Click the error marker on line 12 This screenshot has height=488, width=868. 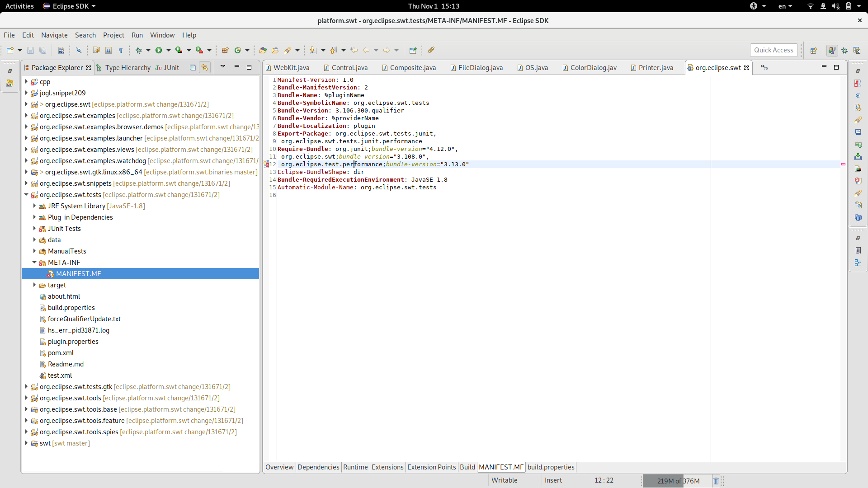[x=266, y=164]
